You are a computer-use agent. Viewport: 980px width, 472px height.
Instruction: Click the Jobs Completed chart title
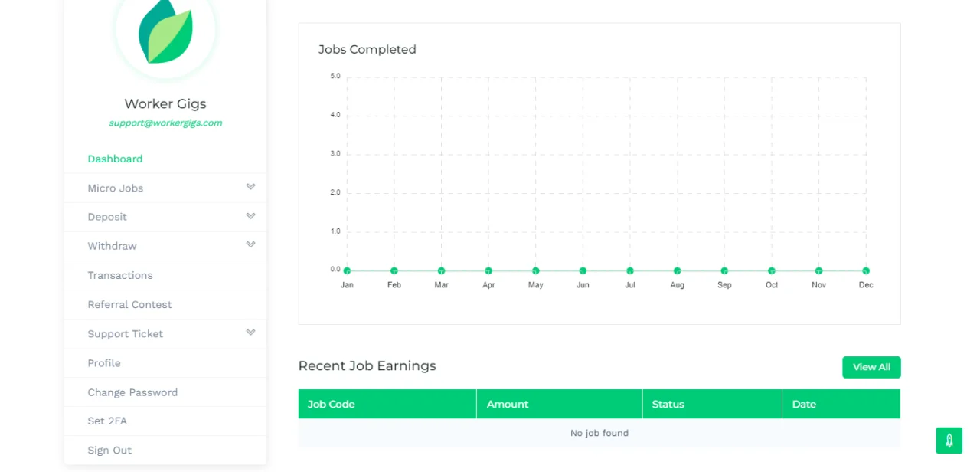coord(367,49)
